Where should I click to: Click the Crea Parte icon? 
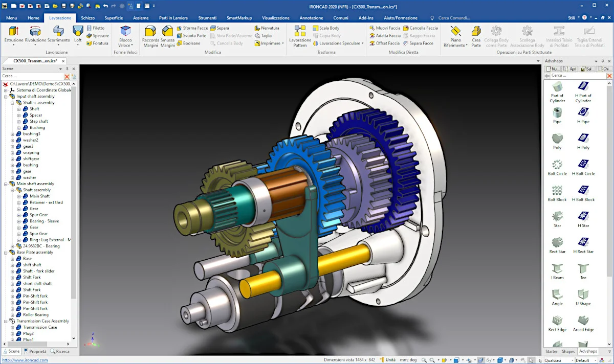tap(476, 36)
